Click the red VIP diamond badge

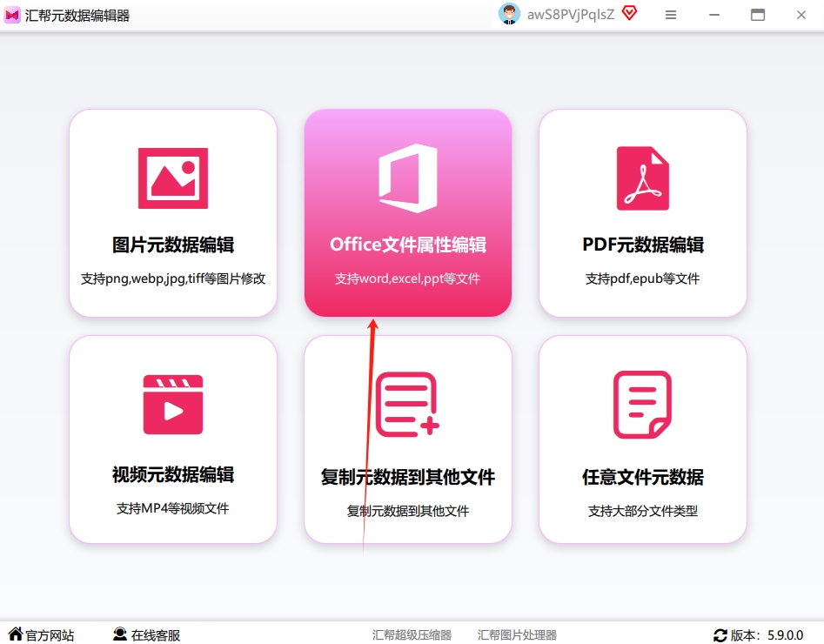[x=629, y=12]
